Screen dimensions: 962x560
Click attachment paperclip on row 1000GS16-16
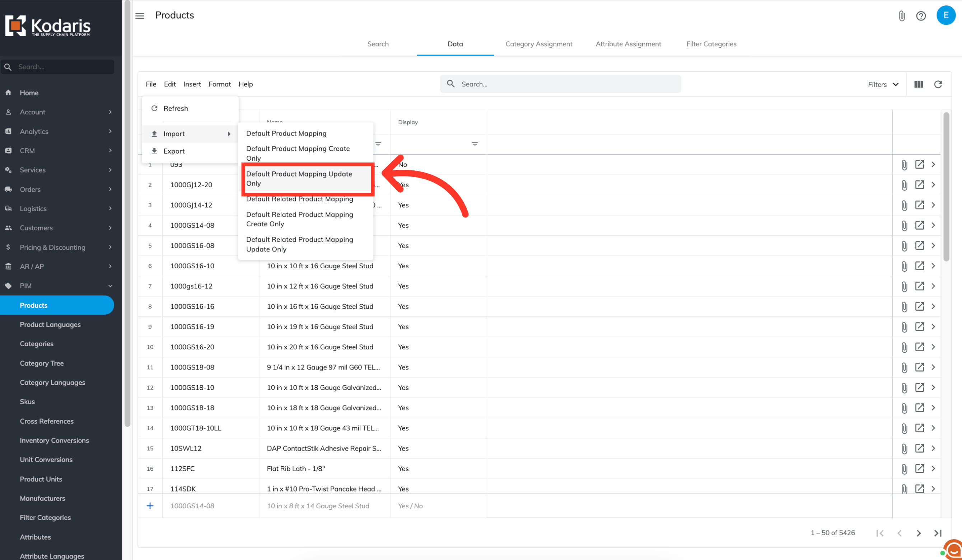tap(904, 306)
